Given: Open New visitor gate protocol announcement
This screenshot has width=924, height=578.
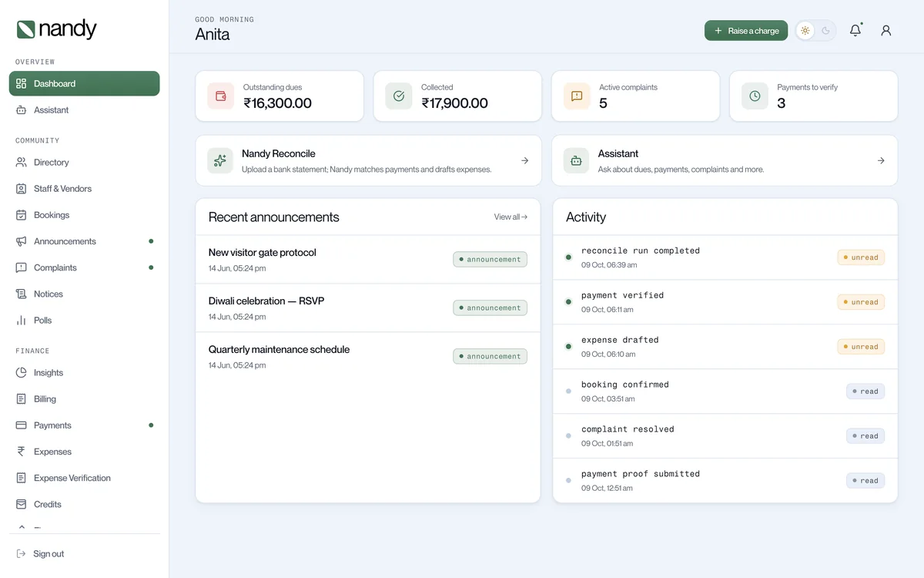Looking at the screenshot, I should pyautogui.click(x=368, y=260).
